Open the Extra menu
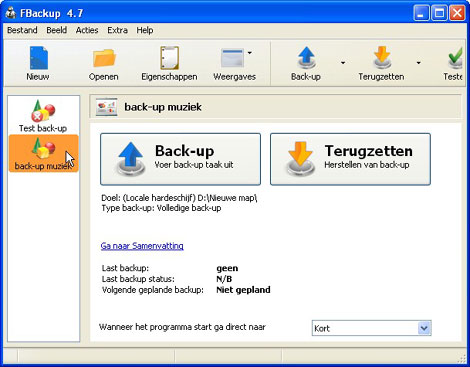Image resolution: width=470 pixels, height=367 pixels. point(117,30)
